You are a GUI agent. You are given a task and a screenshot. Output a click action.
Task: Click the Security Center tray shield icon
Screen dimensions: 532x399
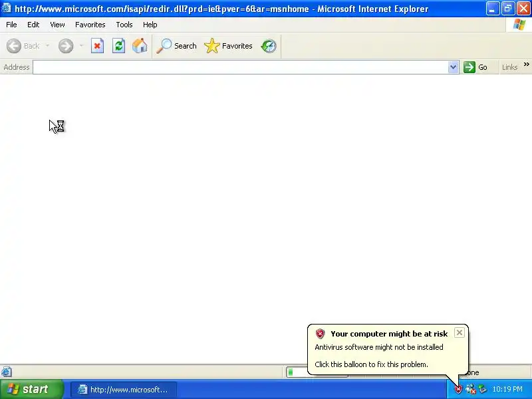459,389
